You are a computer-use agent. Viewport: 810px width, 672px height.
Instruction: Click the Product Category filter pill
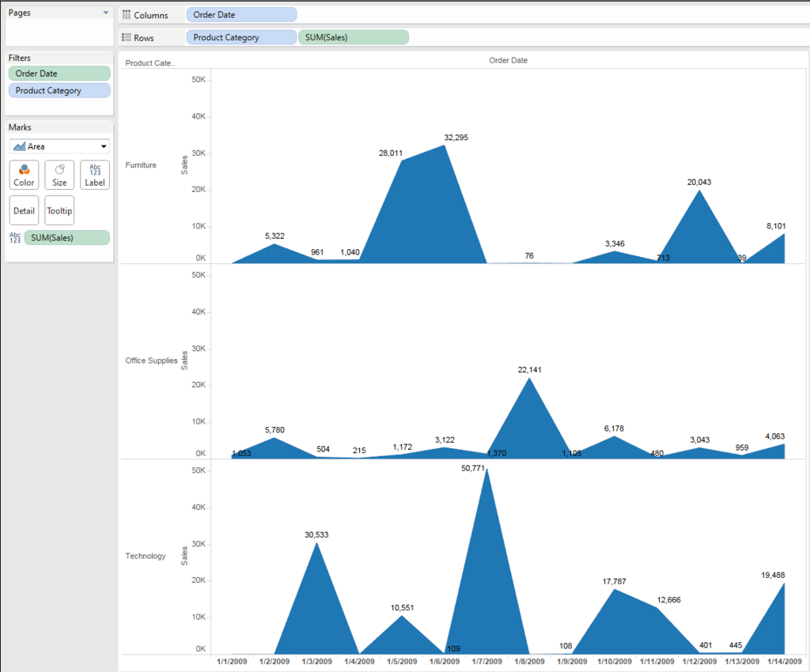click(59, 90)
